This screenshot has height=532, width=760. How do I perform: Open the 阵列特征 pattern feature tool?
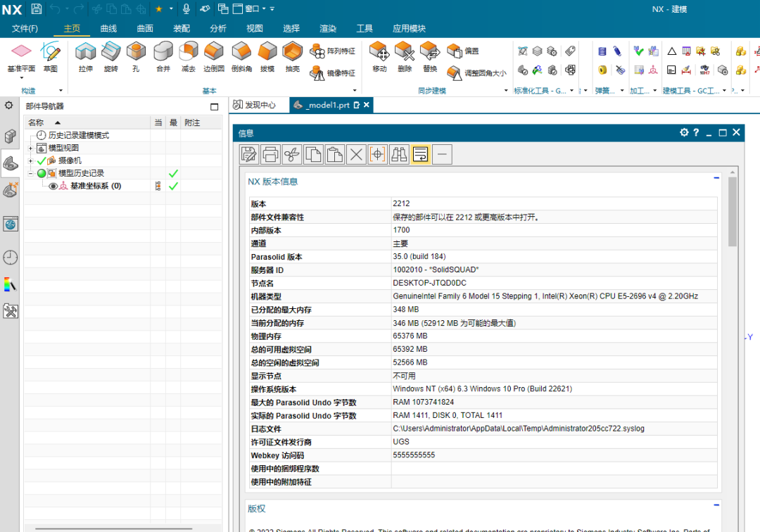tap(332, 51)
